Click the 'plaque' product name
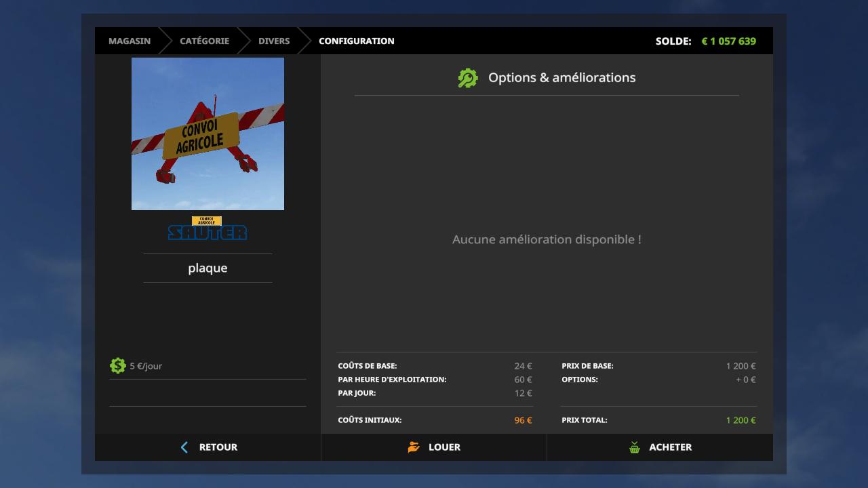Viewport: 868px width, 488px height. point(208,268)
